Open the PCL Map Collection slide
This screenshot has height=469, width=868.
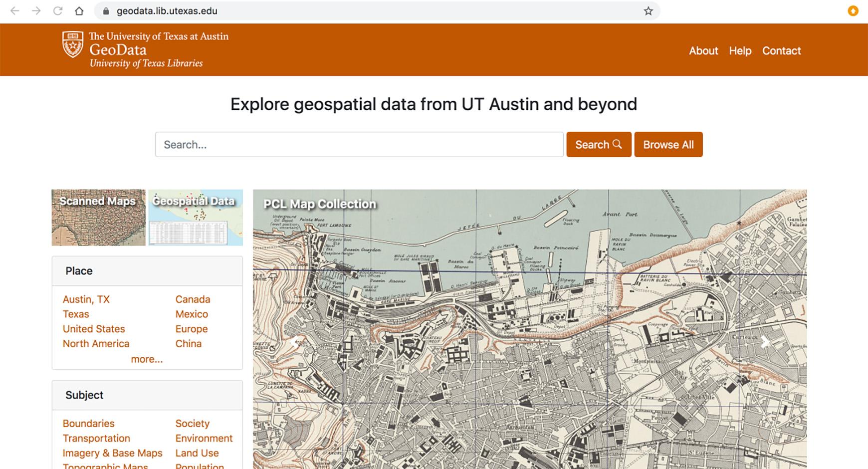[x=530, y=329]
